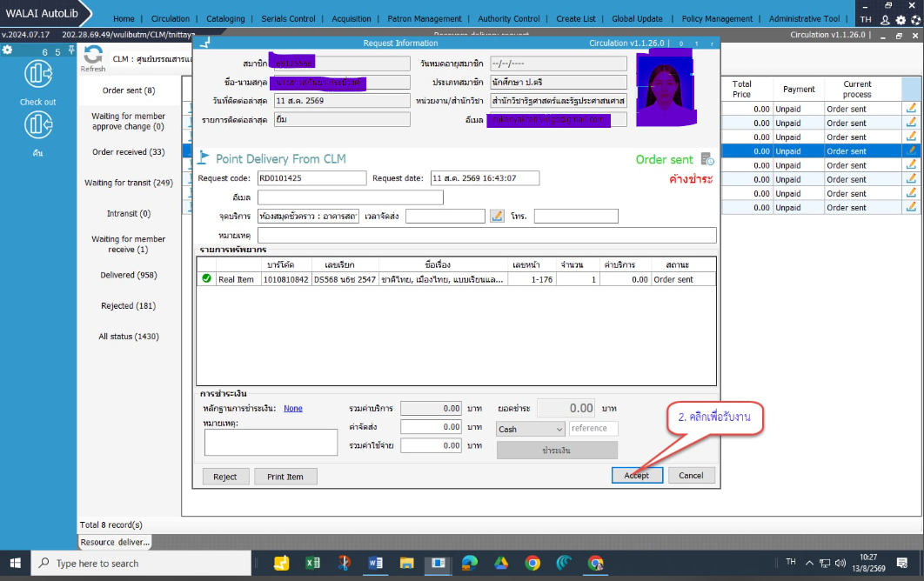This screenshot has width=924, height=581.
Task: Open the Policy Management menu
Action: [x=717, y=19]
